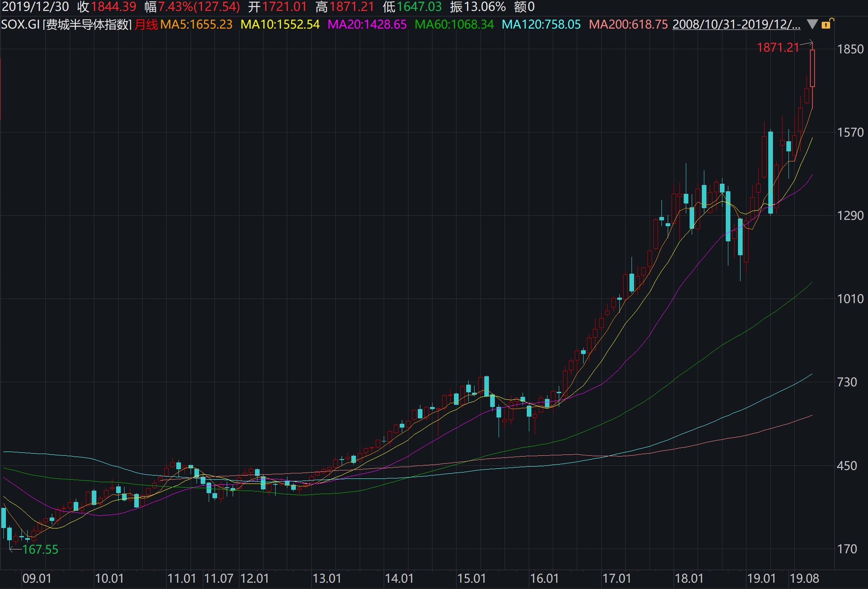Screen dimensions: 868x589
Task: Click the 167.55 low price marker
Action: click(40, 549)
